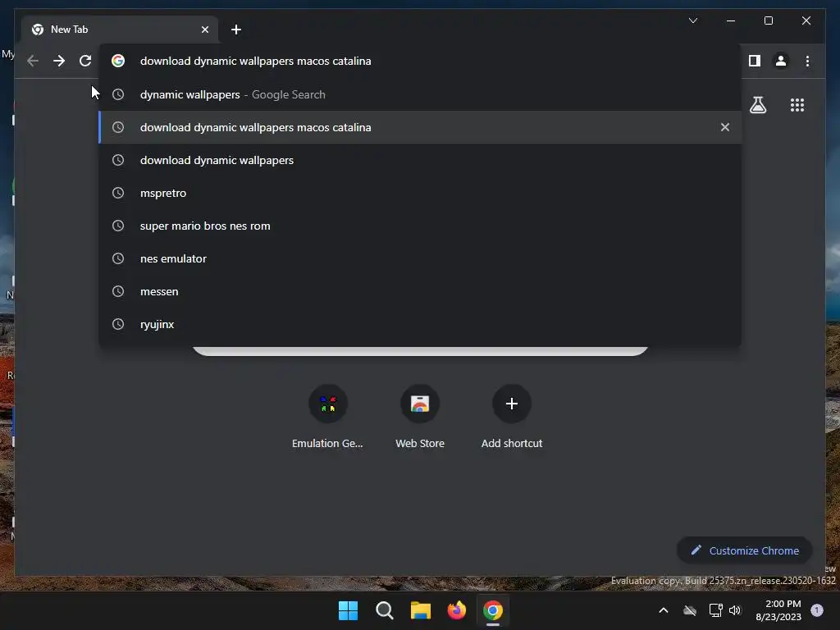Open the clock showing 2:00 PM

778,610
